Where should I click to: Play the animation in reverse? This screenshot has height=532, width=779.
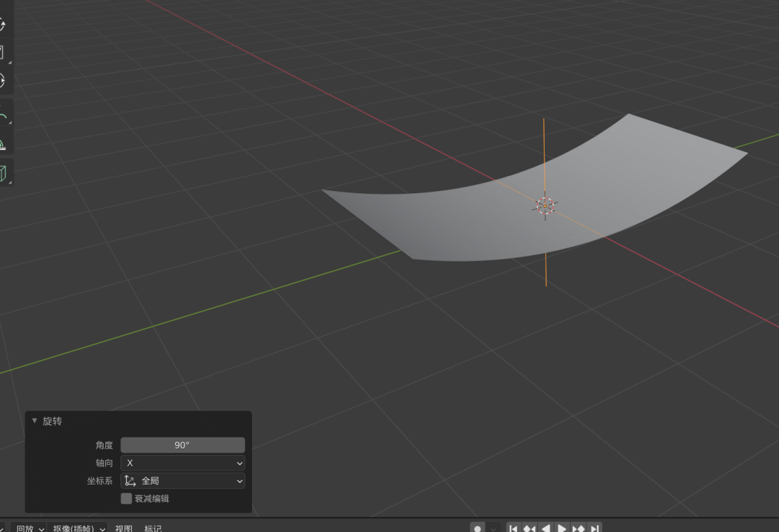[545, 528]
